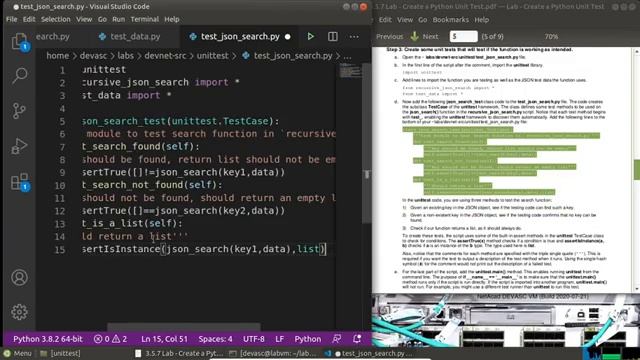Open the Explorer view in activity bar
Viewport: 640px width, 360px height.
(19, 42)
